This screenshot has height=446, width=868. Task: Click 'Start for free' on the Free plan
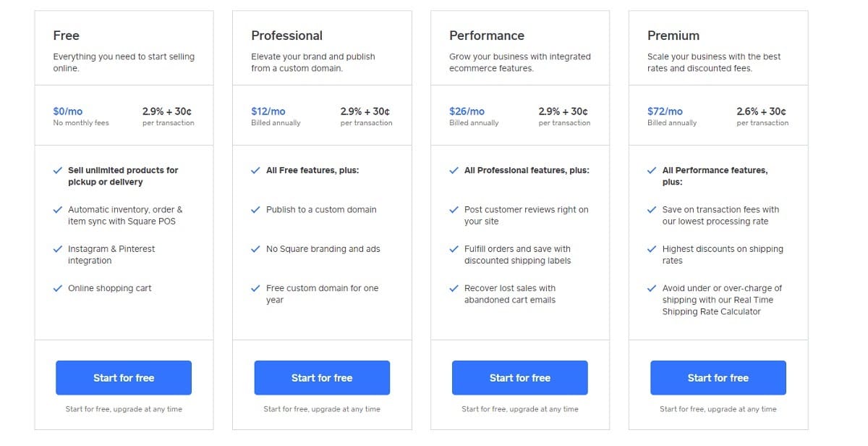pos(123,377)
